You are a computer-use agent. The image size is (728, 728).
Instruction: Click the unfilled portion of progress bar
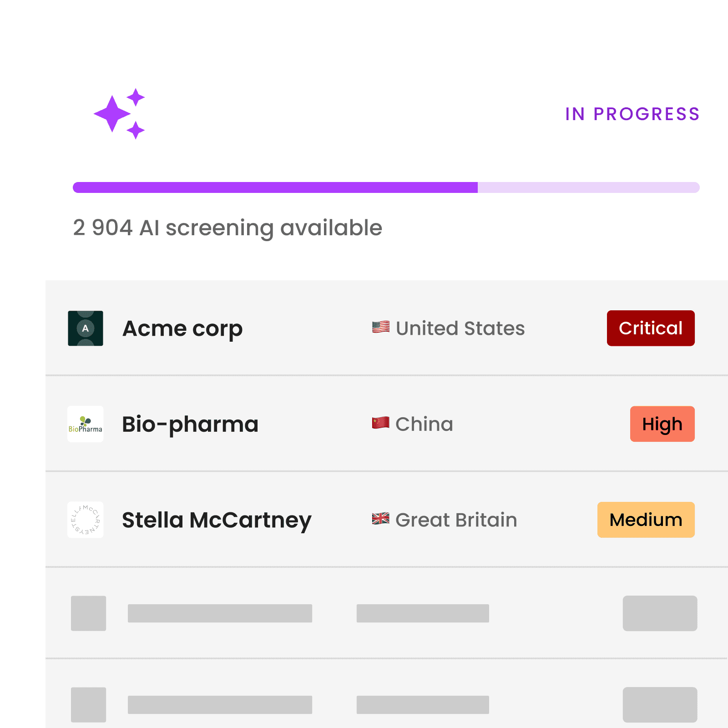pos(588,187)
